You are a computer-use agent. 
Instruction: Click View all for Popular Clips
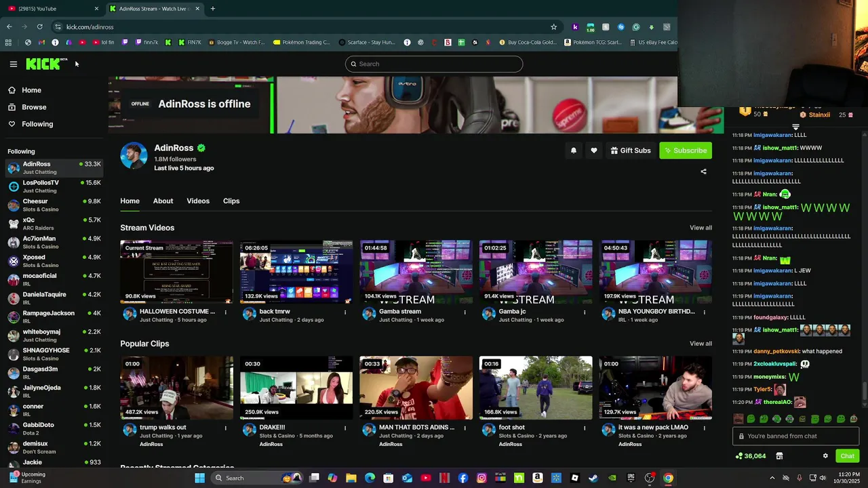[701, 344]
